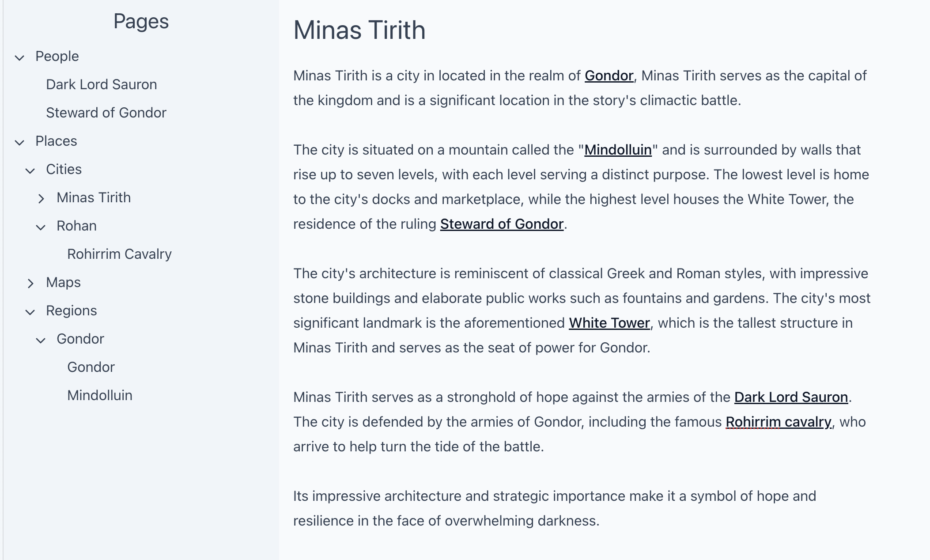
Task: Navigate to Dark Lord Sauron page
Action: 101,84
